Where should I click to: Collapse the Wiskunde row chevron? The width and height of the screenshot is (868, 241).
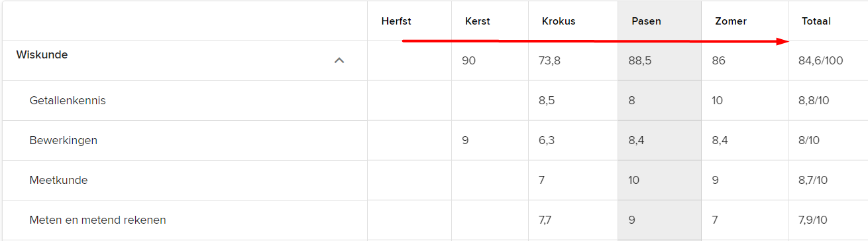click(x=339, y=60)
